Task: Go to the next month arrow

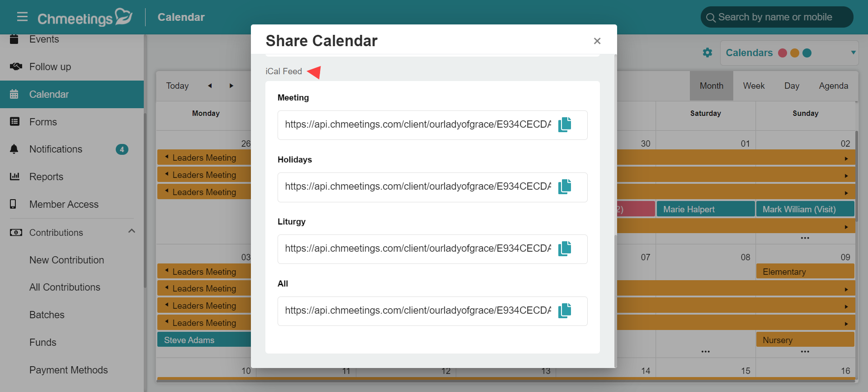Action: click(x=231, y=86)
